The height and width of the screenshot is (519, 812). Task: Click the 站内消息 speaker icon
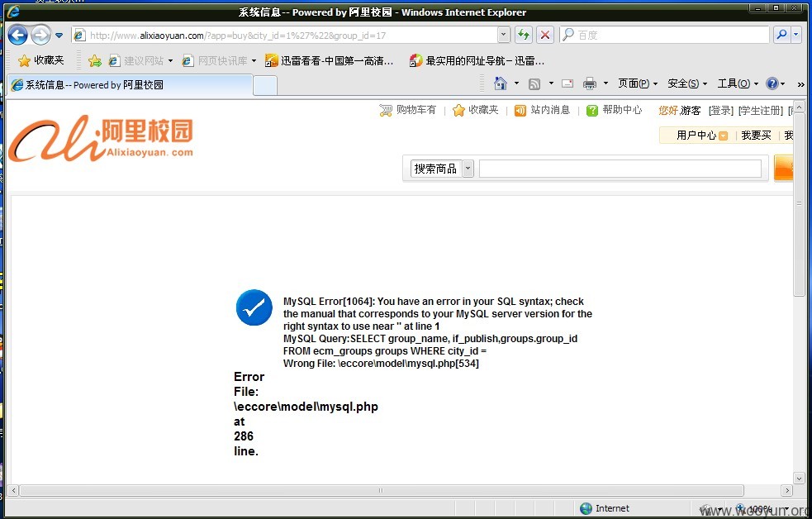click(x=520, y=110)
